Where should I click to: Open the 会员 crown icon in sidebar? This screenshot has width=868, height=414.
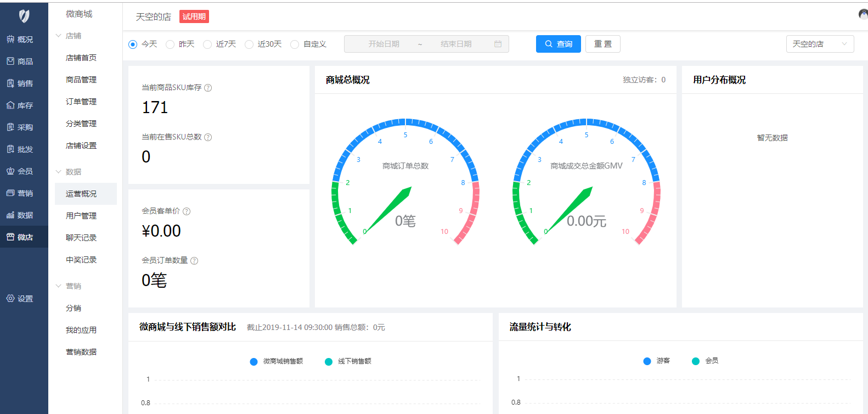tap(10, 171)
